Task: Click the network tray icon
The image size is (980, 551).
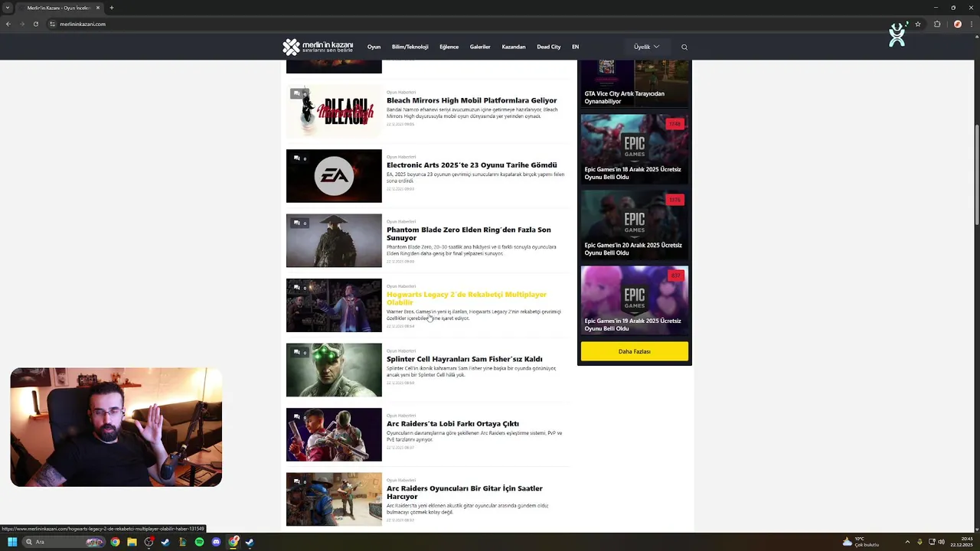Action: tap(931, 542)
